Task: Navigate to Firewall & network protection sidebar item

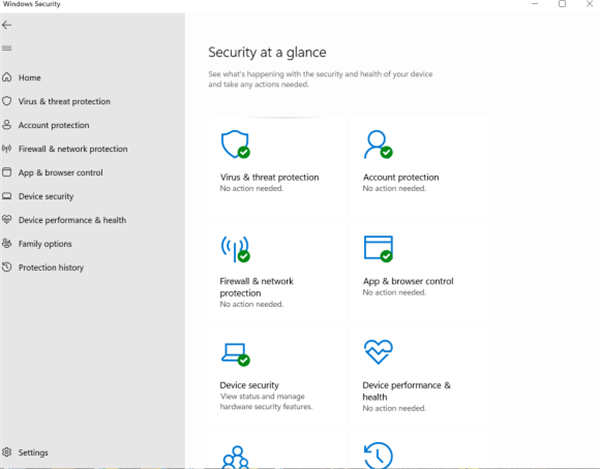Action: click(72, 149)
